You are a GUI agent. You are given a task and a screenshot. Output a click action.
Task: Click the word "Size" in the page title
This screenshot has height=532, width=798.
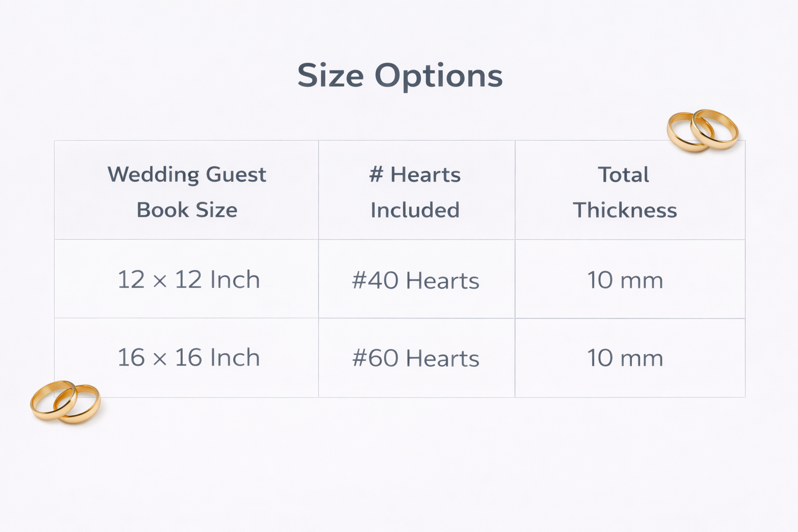[x=330, y=76]
